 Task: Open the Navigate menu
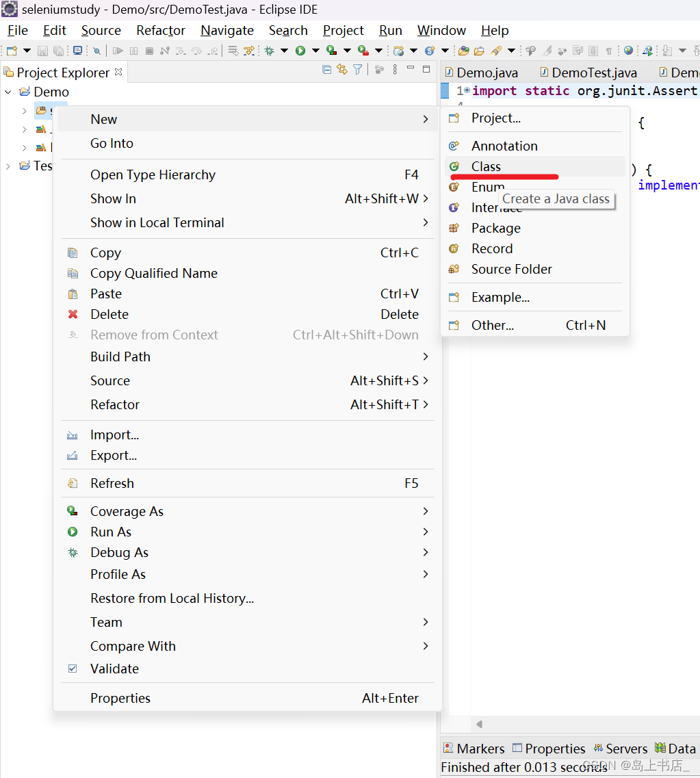coord(227,30)
